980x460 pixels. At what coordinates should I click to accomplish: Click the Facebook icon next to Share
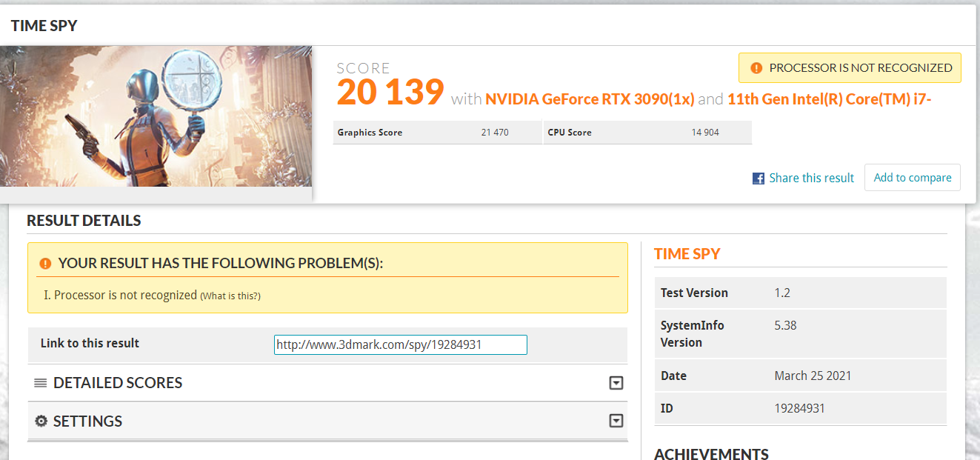pyautogui.click(x=759, y=179)
